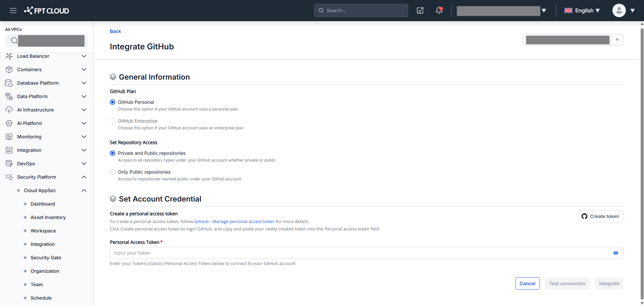This screenshot has width=644, height=305.
Task: Go back via the Back link
Action: [115, 31]
